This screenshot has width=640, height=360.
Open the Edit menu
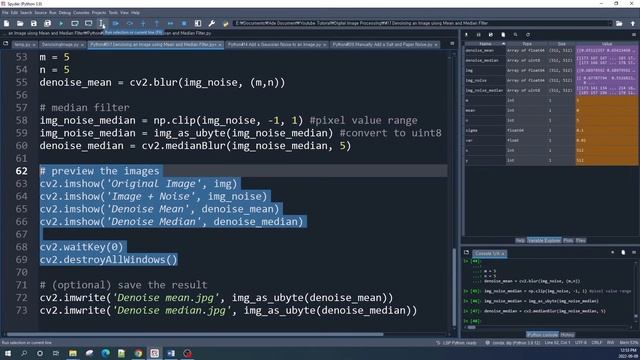point(14,13)
